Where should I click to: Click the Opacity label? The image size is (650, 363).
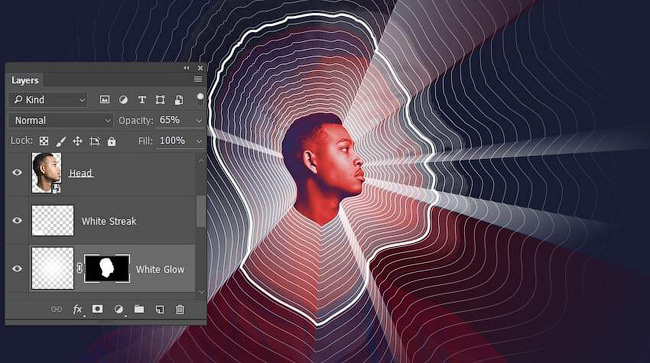click(136, 121)
